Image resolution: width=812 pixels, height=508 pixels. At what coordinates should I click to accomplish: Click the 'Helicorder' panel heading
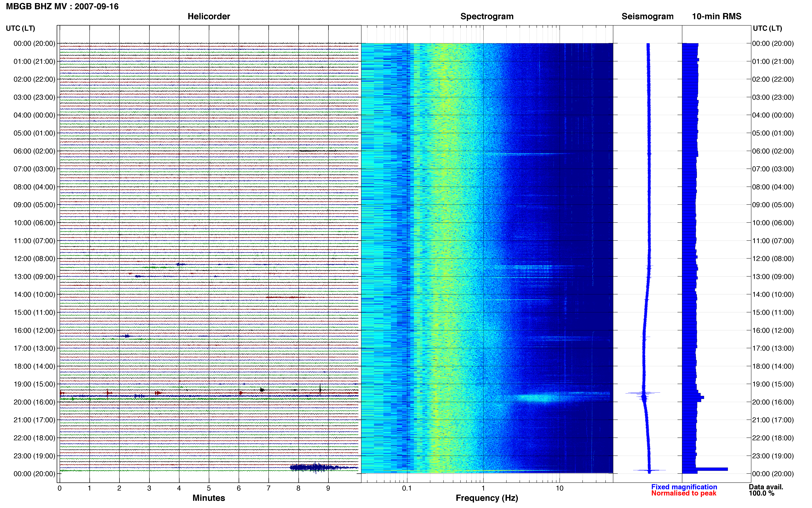tap(209, 16)
